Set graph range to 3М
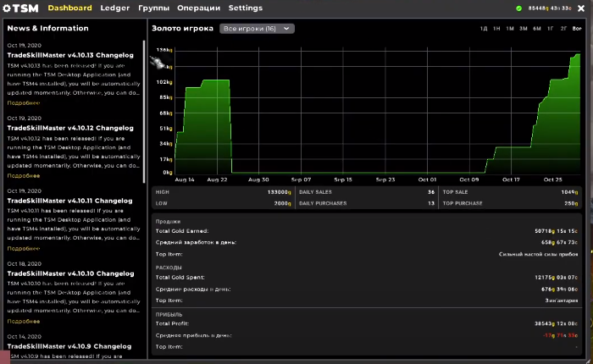This screenshot has height=364, width=593. [x=524, y=29]
